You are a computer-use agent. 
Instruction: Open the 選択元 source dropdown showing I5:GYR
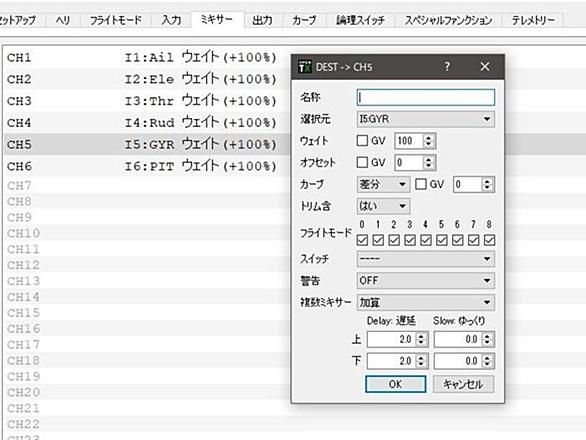(x=426, y=119)
